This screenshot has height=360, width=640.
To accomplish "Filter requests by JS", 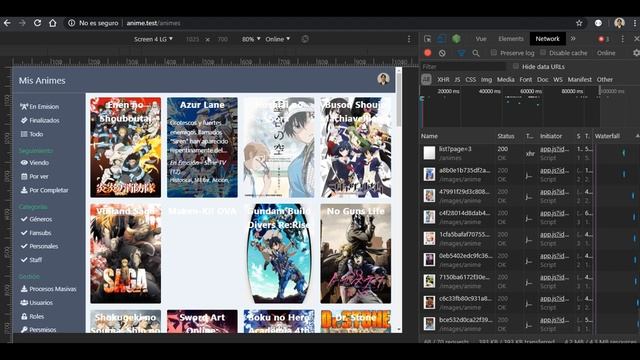I will tap(457, 80).
